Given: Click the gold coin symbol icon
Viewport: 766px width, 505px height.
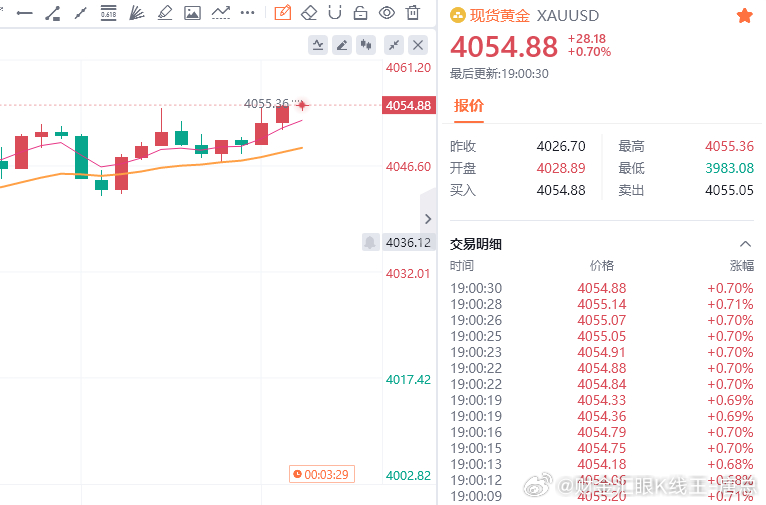Looking at the screenshot, I should [x=458, y=16].
